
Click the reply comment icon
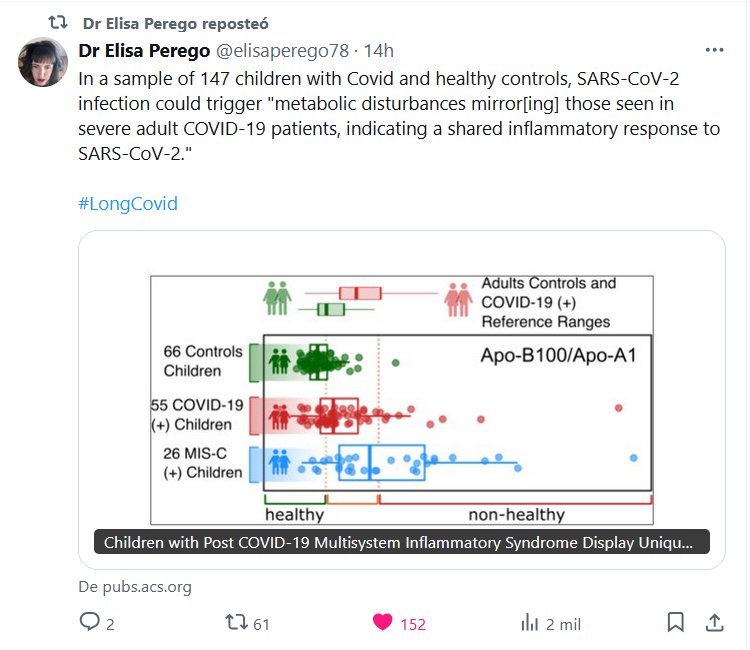[90, 623]
